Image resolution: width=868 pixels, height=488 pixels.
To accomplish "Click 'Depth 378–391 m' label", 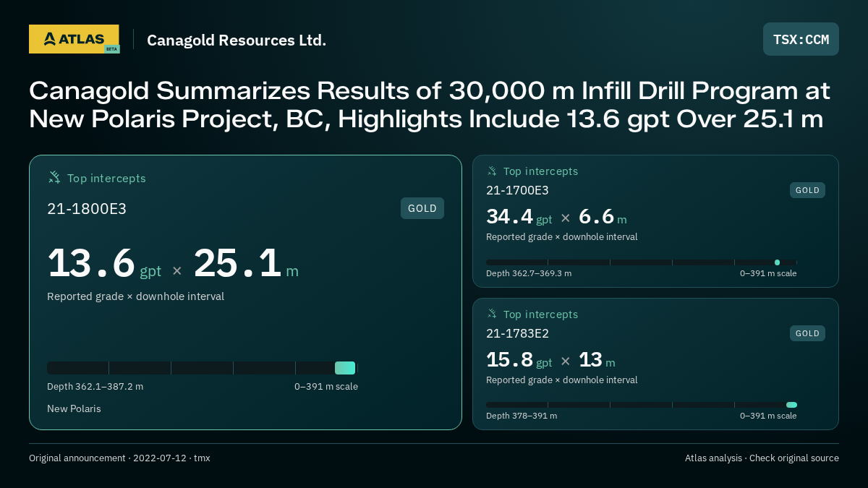I will pos(522,416).
